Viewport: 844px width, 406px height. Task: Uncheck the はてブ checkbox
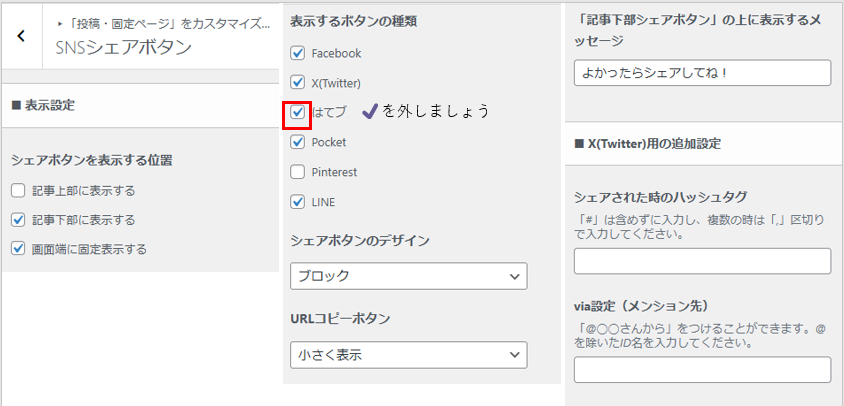298,113
